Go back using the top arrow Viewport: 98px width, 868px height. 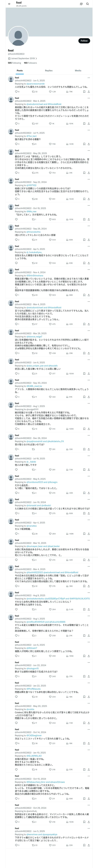9,4
